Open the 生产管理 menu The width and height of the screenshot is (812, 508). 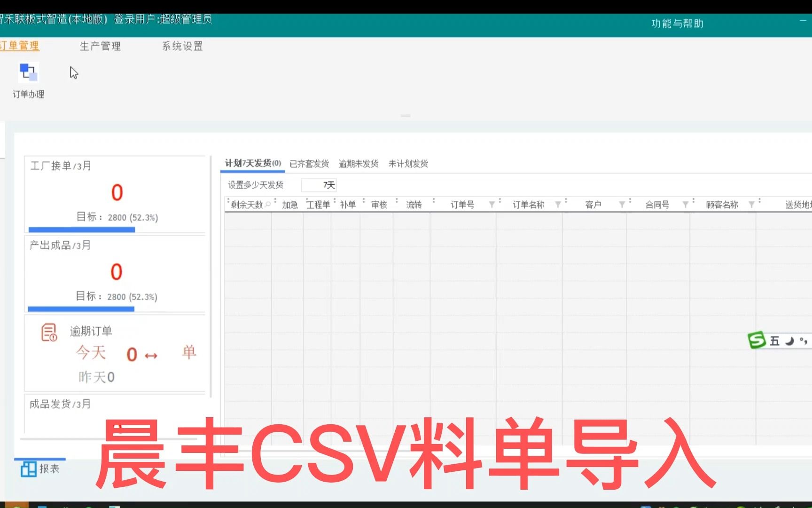[100, 46]
